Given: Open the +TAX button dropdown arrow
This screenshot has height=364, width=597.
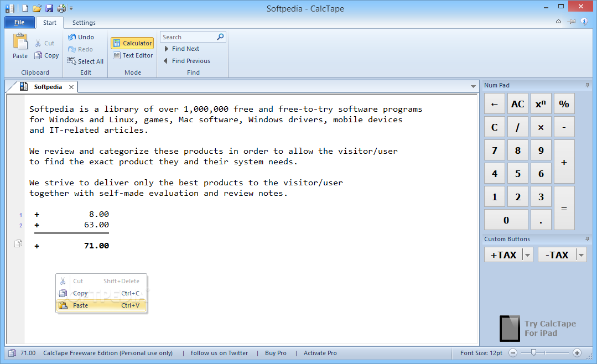Looking at the screenshot, I should pyautogui.click(x=528, y=254).
